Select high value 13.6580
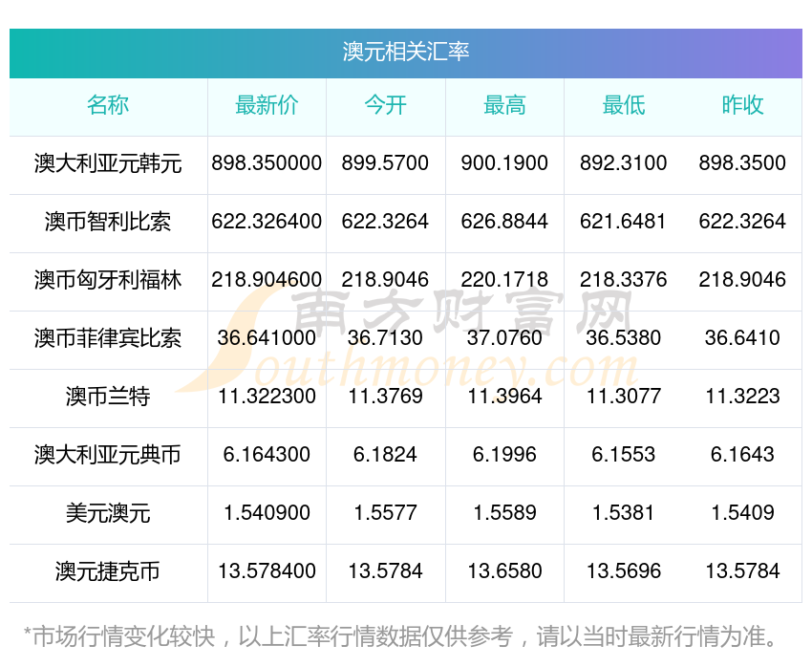Viewport: 812px width, 667px height. [x=504, y=571]
